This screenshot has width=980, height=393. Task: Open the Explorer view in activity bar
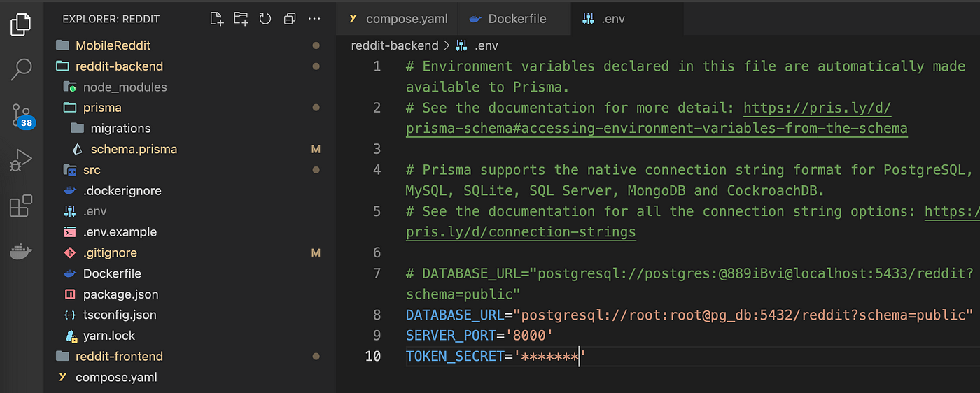[x=21, y=23]
